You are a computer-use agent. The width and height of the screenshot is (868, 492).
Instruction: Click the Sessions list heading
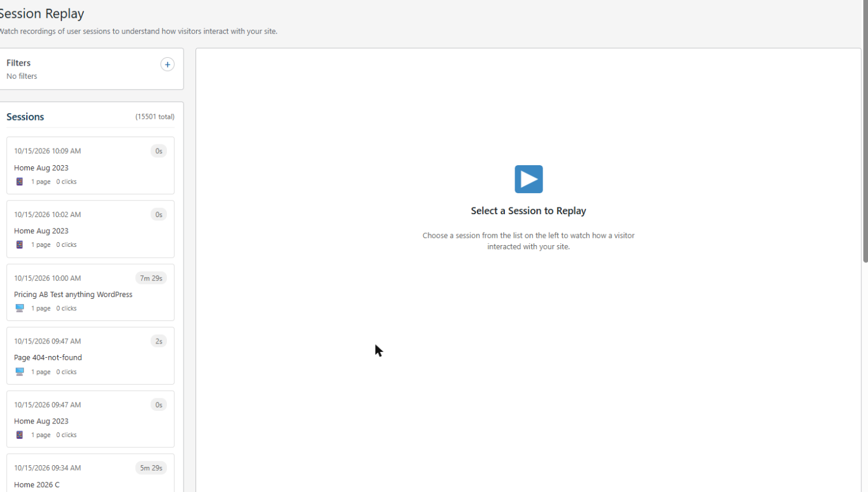(x=25, y=117)
